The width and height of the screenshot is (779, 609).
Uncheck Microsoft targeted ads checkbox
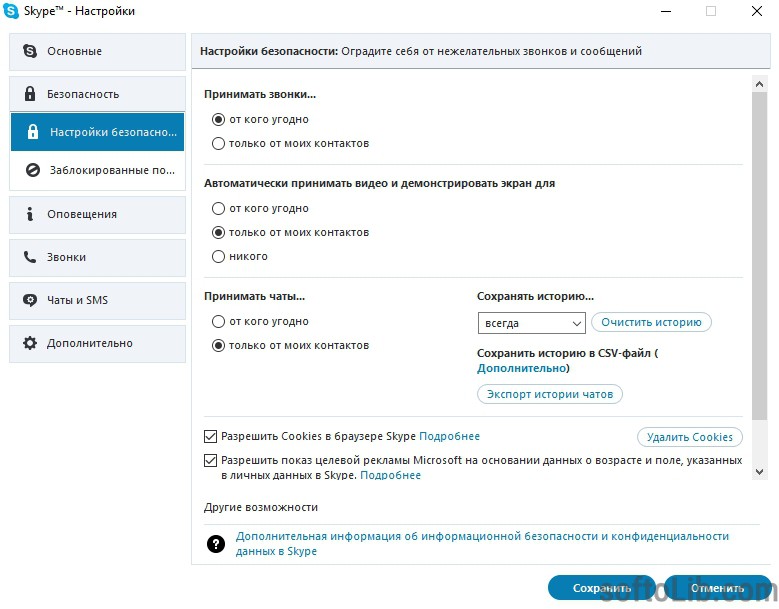coord(210,460)
